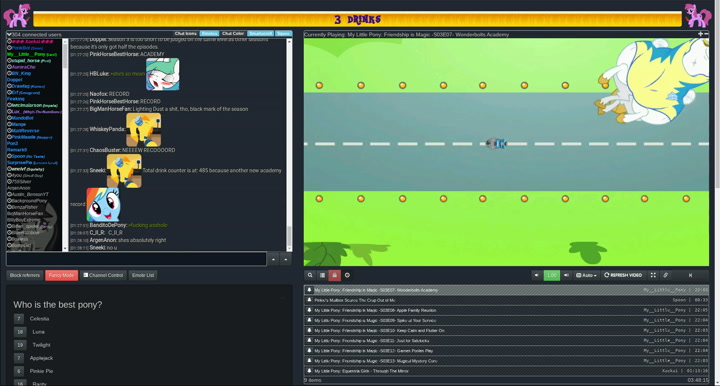Open Channel Control

tap(103, 275)
